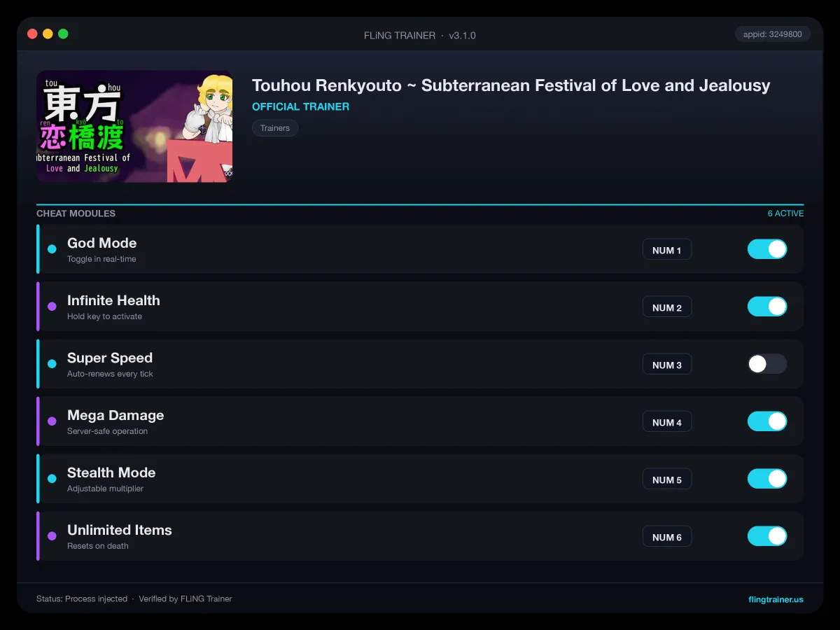Toggle Stealth Mode switch off
Image resolution: width=840 pixels, height=630 pixels.
tap(767, 479)
